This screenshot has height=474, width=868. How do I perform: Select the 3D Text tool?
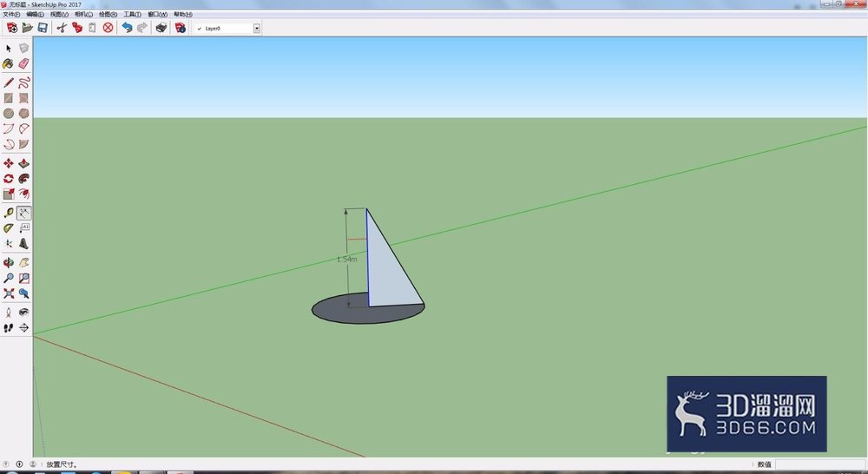point(23,244)
